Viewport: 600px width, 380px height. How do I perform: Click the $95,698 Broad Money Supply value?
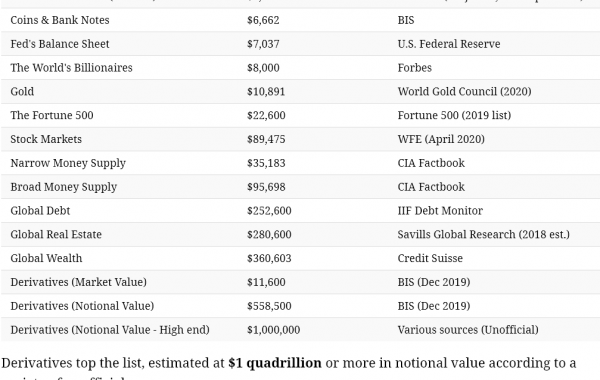[x=266, y=187]
